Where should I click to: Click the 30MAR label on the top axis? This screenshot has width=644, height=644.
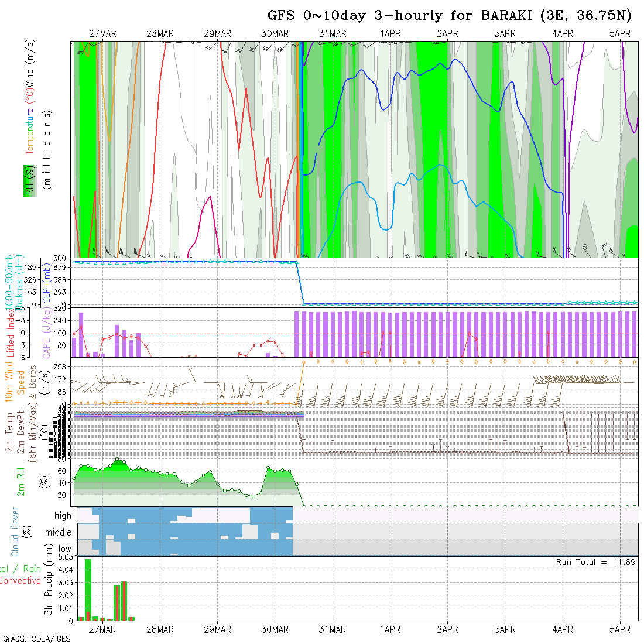tap(275, 34)
